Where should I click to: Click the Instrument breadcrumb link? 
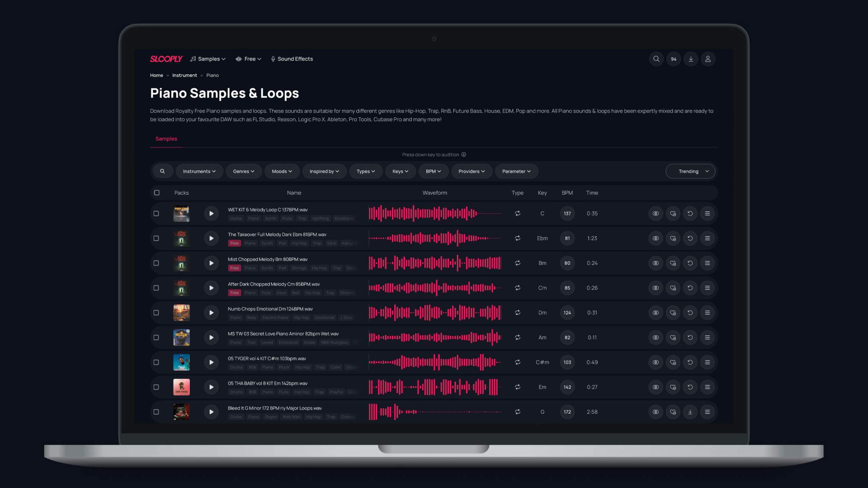coord(184,75)
